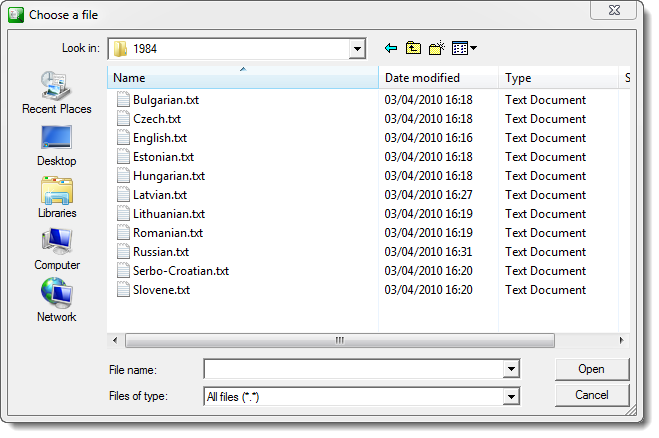Open Network location
The image size is (659, 438).
pyautogui.click(x=56, y=301)
